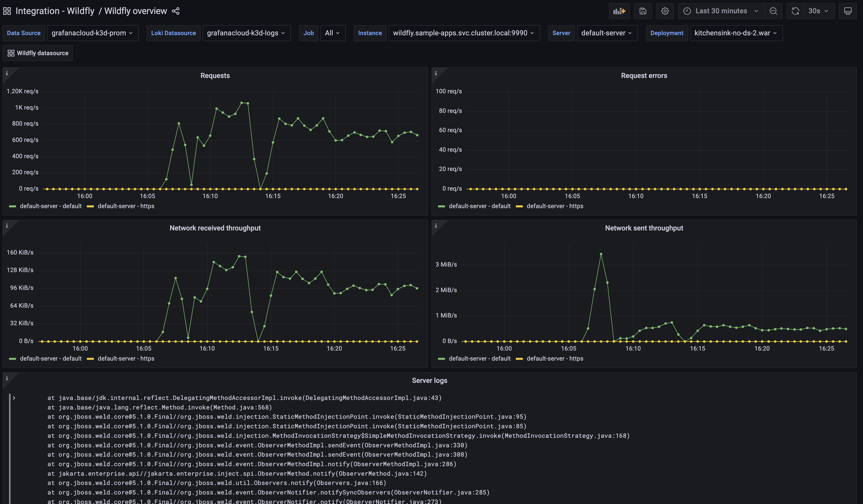Open the Requests panel info tooltip
Screen dimensions: 863x504
pyautogui.click(x=7, y=73)
